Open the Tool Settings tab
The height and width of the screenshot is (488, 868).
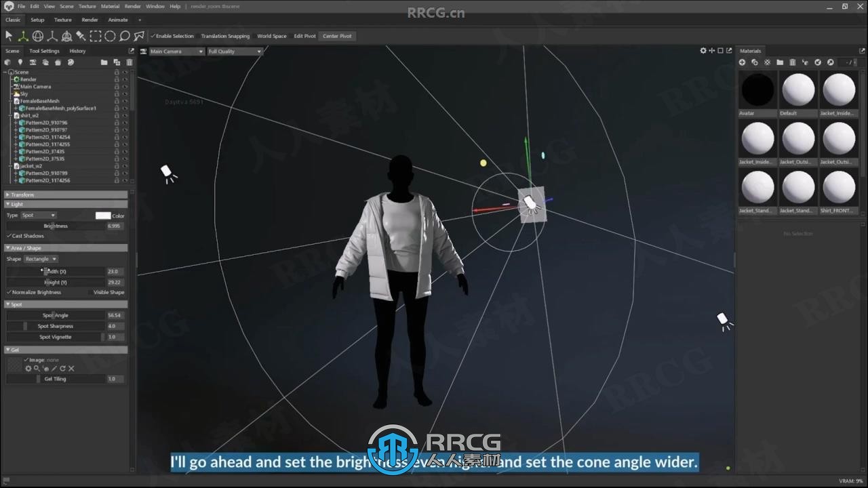point(44,51)
